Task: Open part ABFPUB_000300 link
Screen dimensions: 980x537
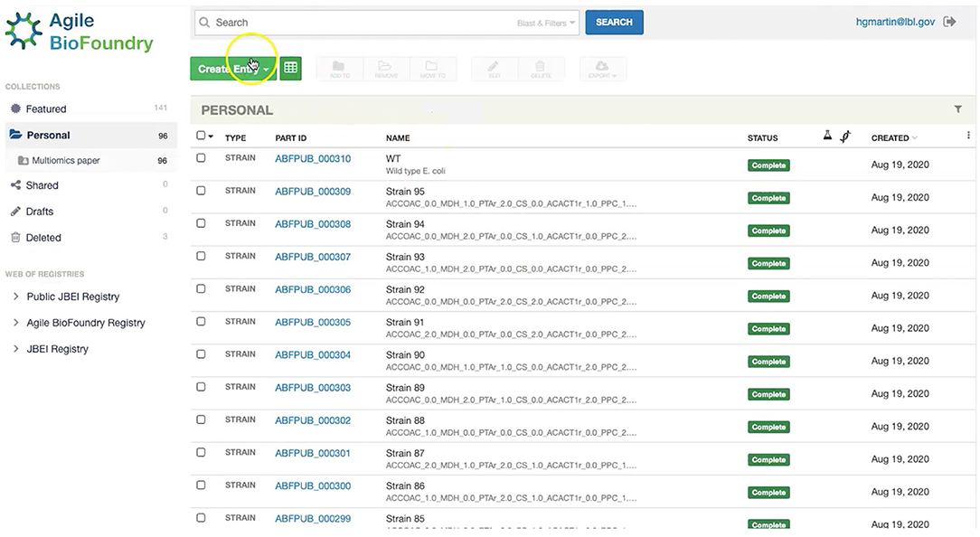Action: click(x=313, y=485)
